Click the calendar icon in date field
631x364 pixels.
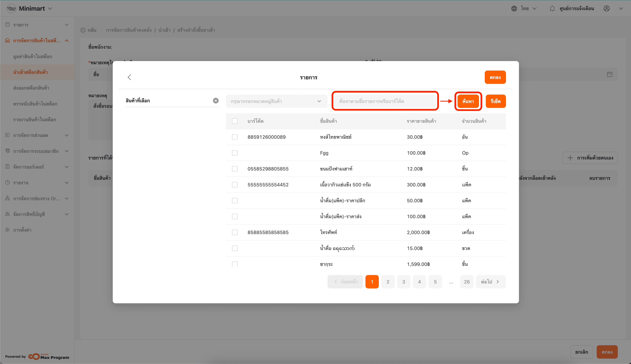(x=610, y=74)
